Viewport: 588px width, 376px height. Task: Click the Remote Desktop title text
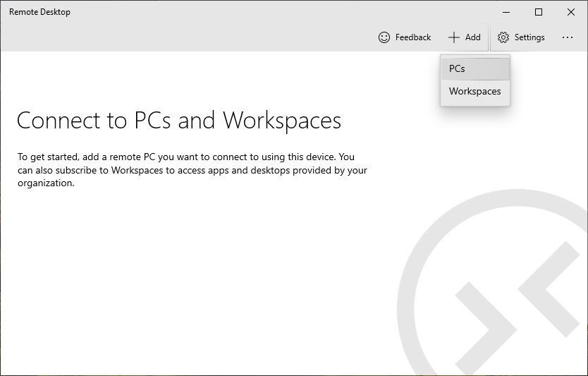(x=39, y=12)
